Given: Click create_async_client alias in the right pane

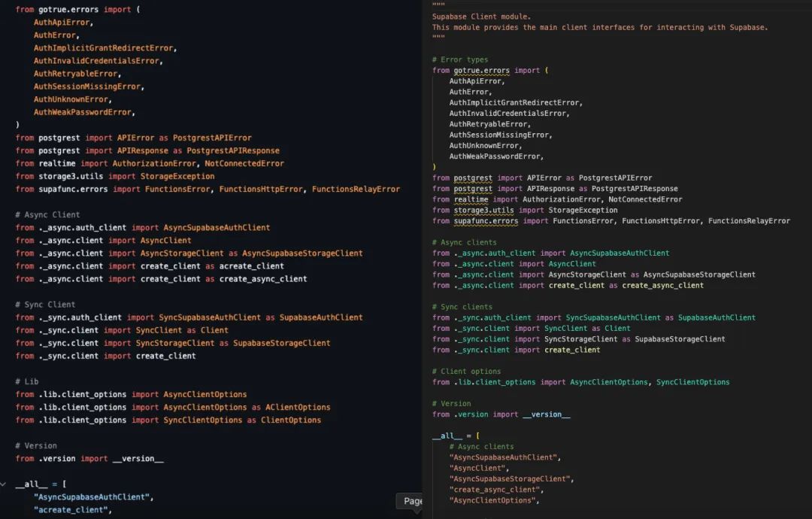Looking at the screenshot, I should [x=662, y=285].
